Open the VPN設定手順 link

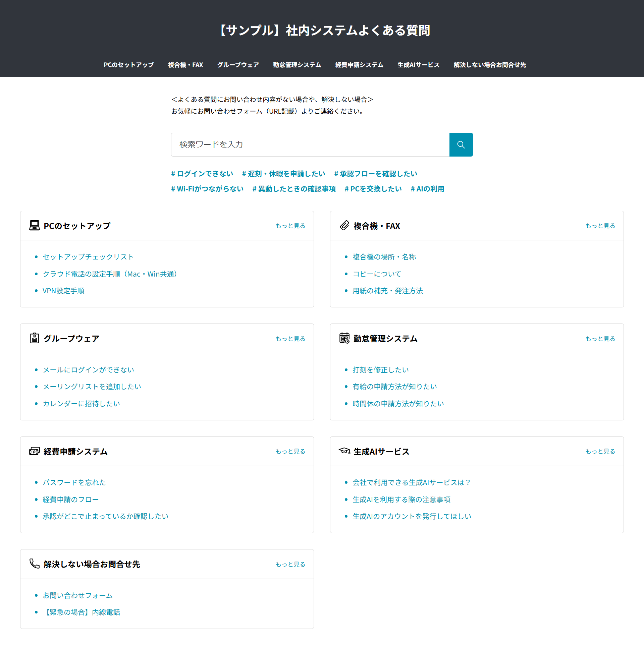(64, 291)
